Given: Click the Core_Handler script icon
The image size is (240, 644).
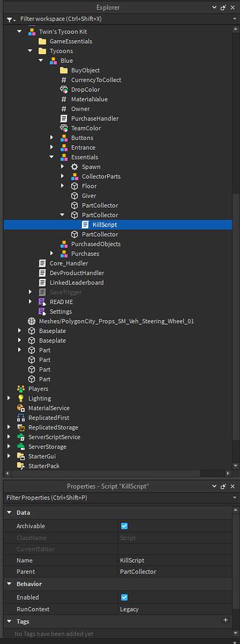Looking at the screenshot, I should tap(42, 263).
